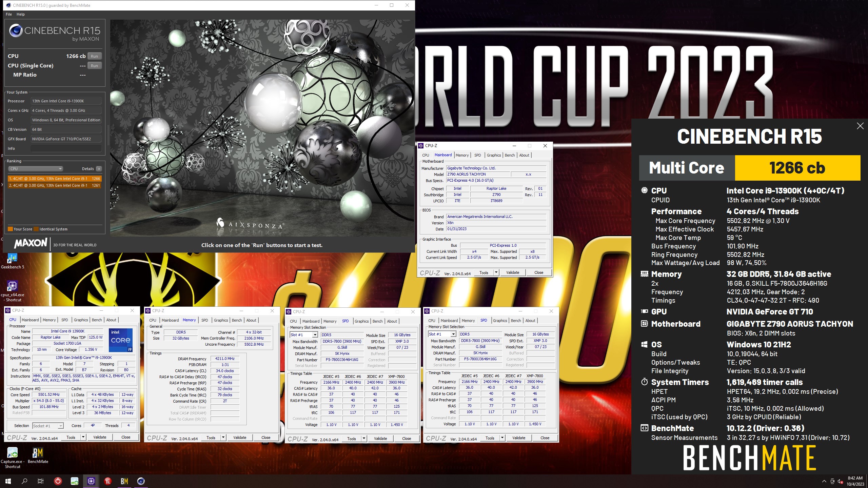Click the Motherboard icon in the BenchMate panel

point(644,324)
